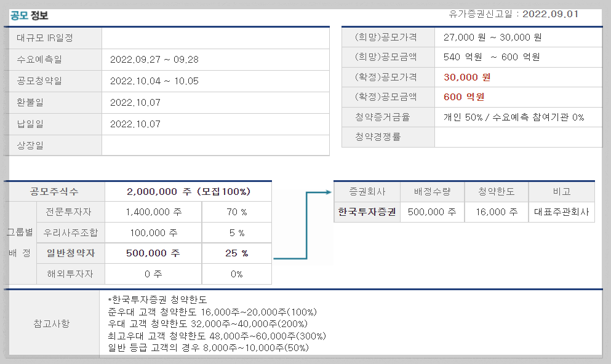Select the 준우대 고객 청약한도 line
The height and width of the screenshot is (364, 611).
212,312
